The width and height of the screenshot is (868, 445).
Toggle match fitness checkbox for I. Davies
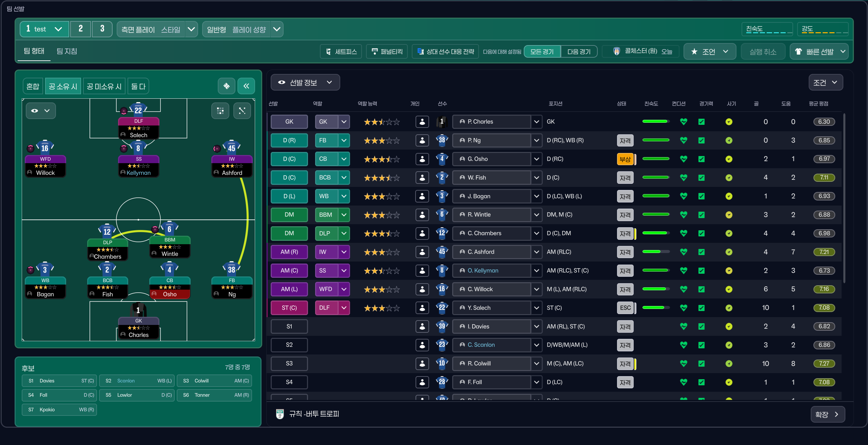pos(701,326)
